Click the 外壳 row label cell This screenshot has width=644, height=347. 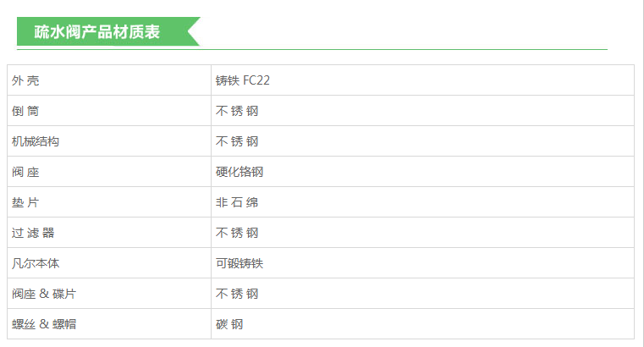tap(25, 80)
